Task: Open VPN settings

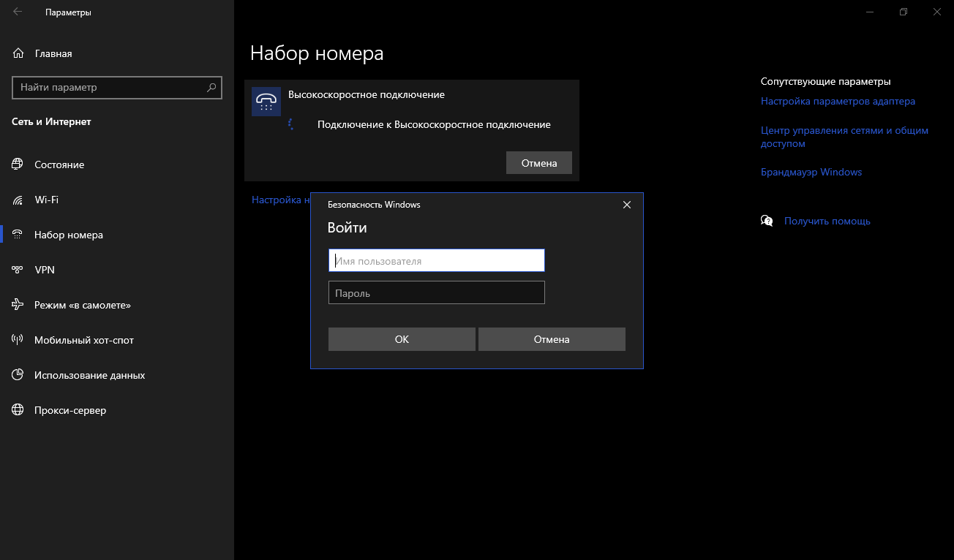Action: (x=117, y=270)
